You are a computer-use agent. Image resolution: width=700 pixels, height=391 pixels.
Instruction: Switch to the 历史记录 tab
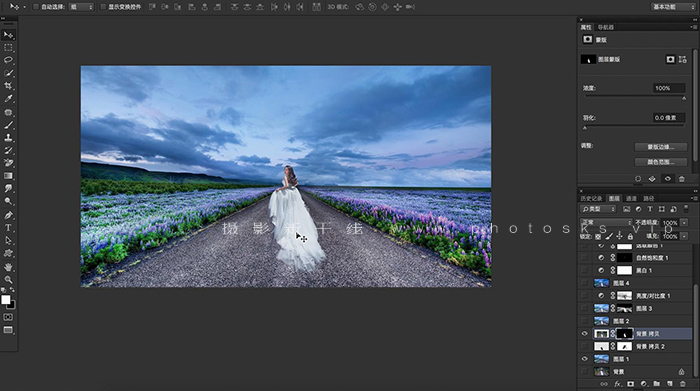point(592,198)
